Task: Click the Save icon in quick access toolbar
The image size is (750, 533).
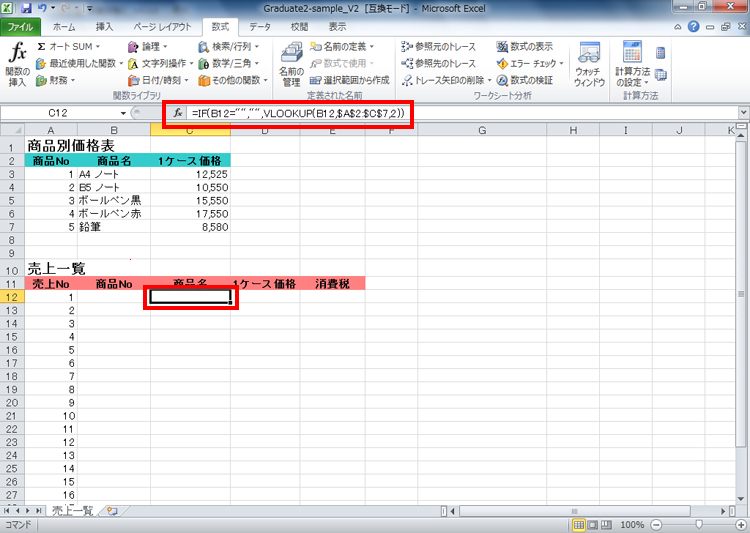Action: 26,8
